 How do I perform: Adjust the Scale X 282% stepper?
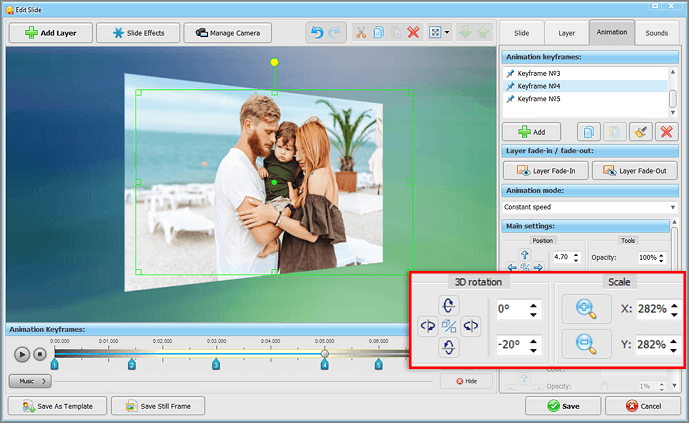tap(674, 309)
